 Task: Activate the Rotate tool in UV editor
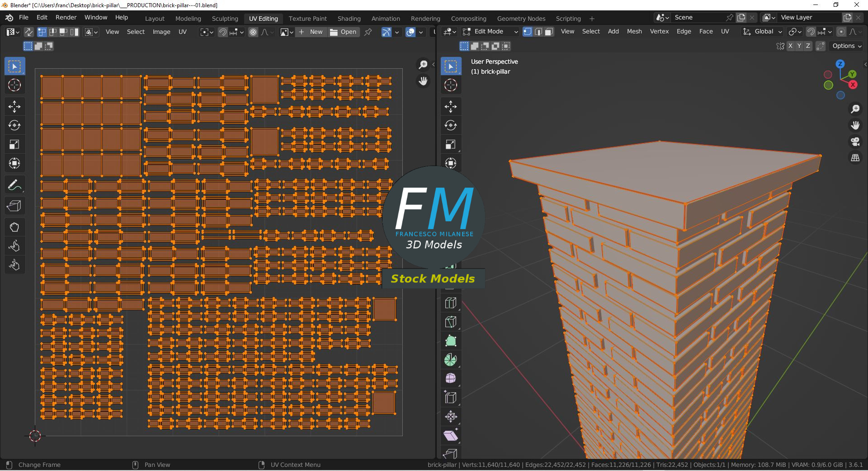click(x=14, y=125)
